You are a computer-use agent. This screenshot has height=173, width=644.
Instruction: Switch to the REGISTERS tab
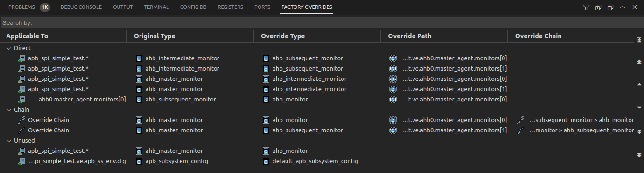tap(231, 7)
